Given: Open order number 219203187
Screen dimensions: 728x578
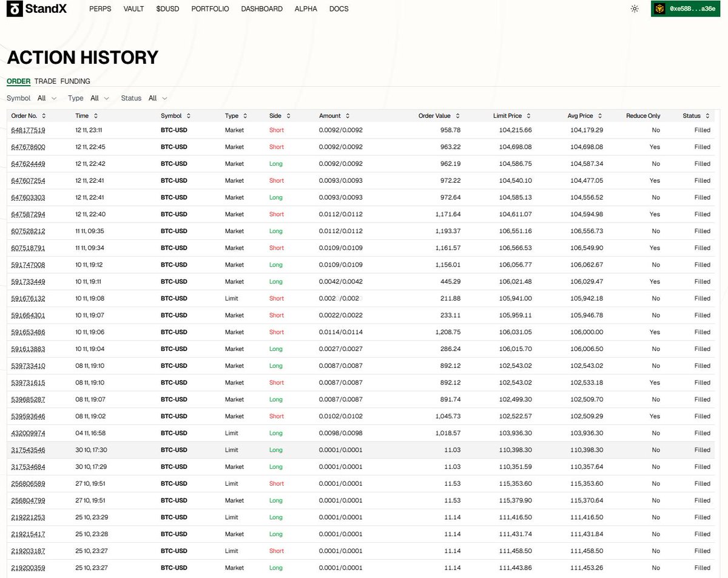Looking at the screenshot, I should [29, 551].
